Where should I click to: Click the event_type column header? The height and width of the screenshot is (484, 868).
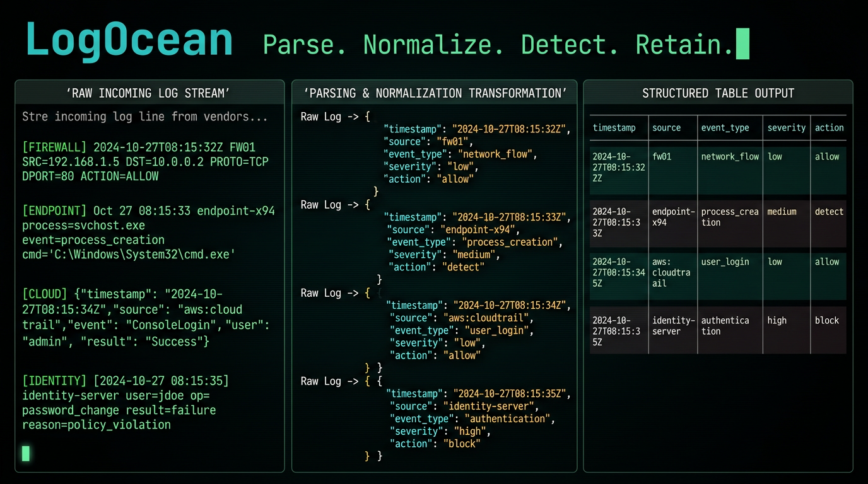point(725,127)
